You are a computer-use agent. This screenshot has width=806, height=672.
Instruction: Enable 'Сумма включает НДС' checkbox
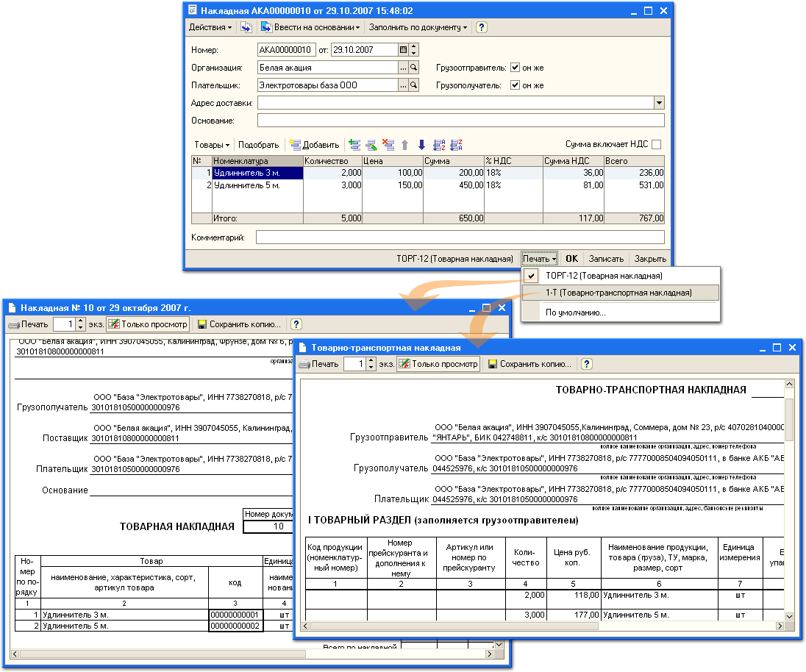(656, 145)
